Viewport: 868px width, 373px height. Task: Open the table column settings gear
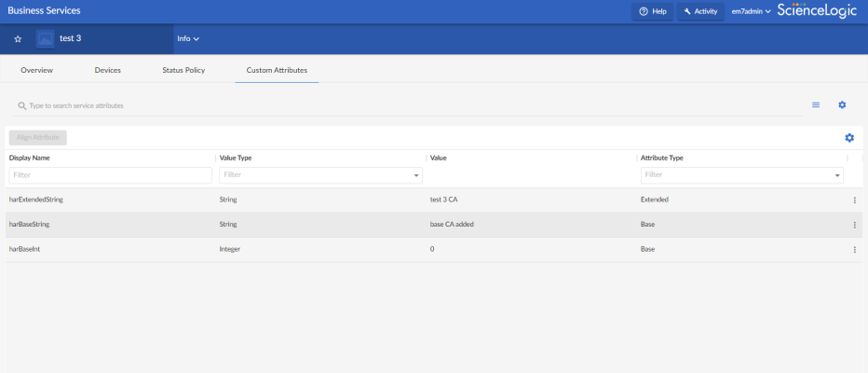click(849, 138)
